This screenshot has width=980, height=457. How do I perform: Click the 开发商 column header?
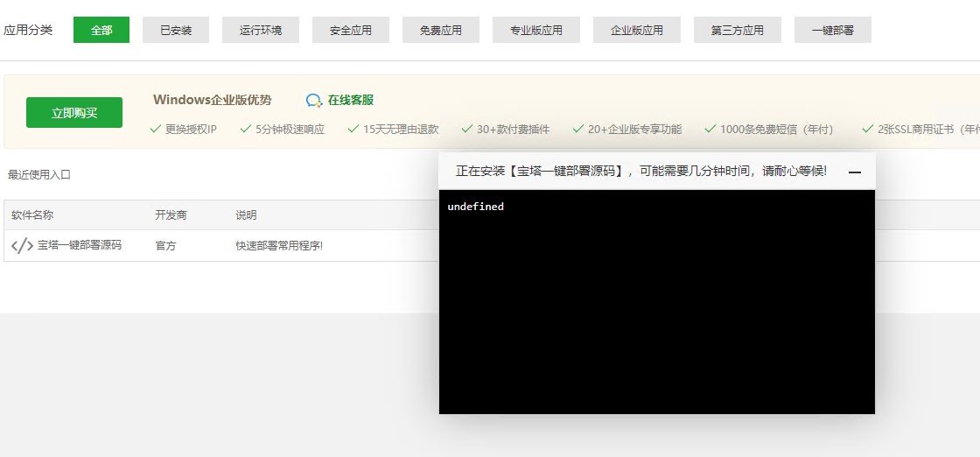pyautogui.click(x=171, y=215)
